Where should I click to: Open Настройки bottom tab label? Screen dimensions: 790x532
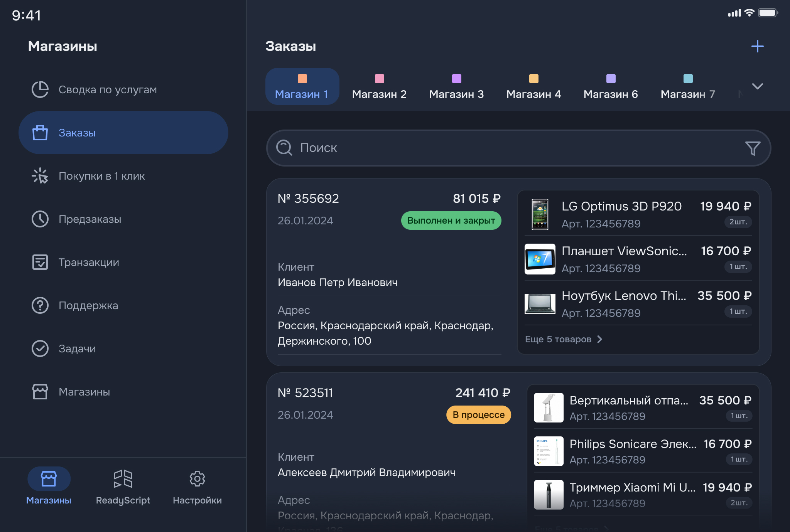(197, 500)
